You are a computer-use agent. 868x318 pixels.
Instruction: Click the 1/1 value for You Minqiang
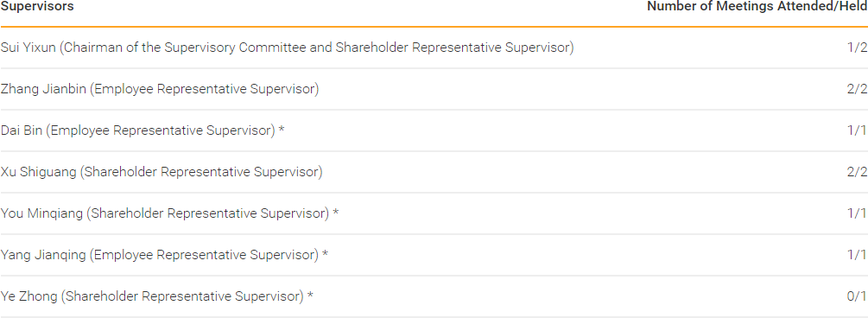click(857, 213)
